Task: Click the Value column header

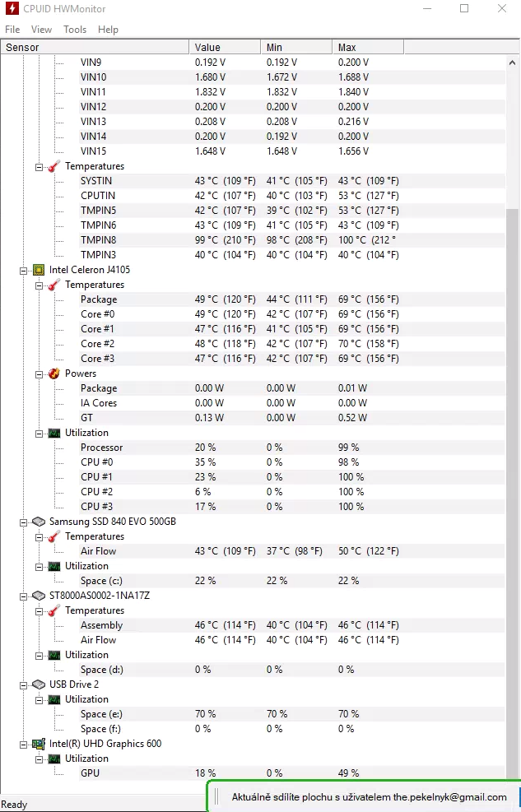Action: pyautogui.click(x=225, y=47)
